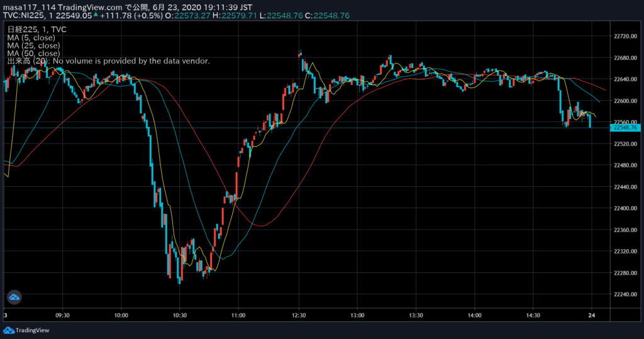Screen dimensions: 644x339
Task: Click the MA (25, close) indicator label
Action: click(x=33, y=45)
